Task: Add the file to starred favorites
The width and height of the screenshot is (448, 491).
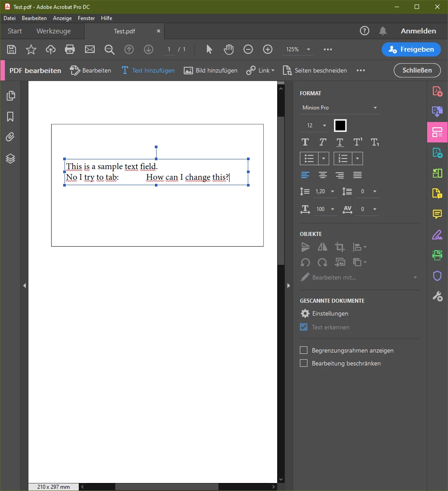Action: click(31, 49)
